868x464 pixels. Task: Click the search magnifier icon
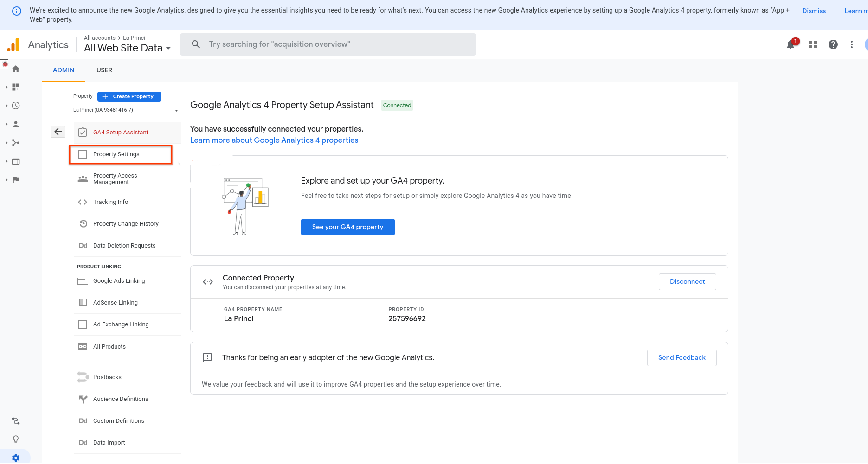point(196,44)
